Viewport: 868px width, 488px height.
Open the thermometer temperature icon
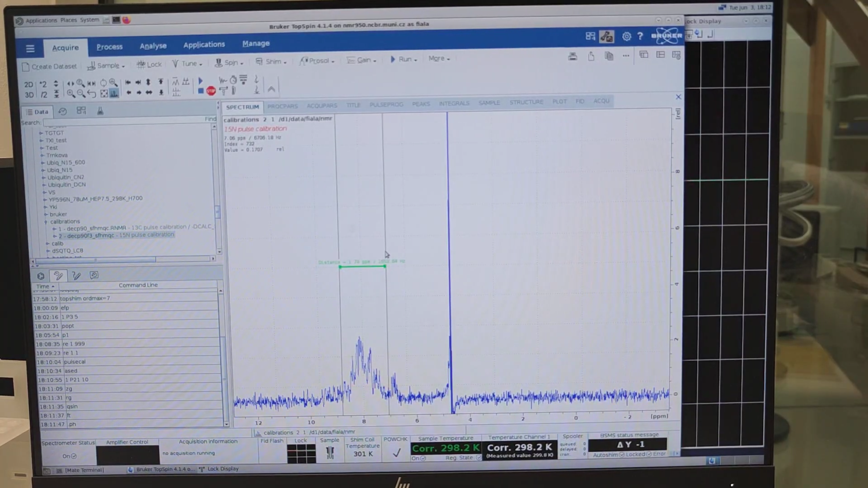(x=234, y=90)
